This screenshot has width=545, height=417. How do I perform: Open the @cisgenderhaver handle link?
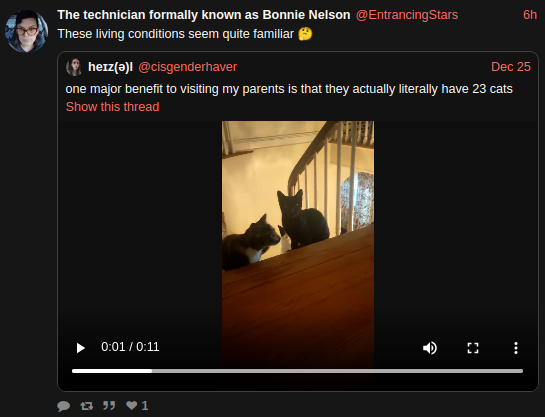tap(187, 67)
